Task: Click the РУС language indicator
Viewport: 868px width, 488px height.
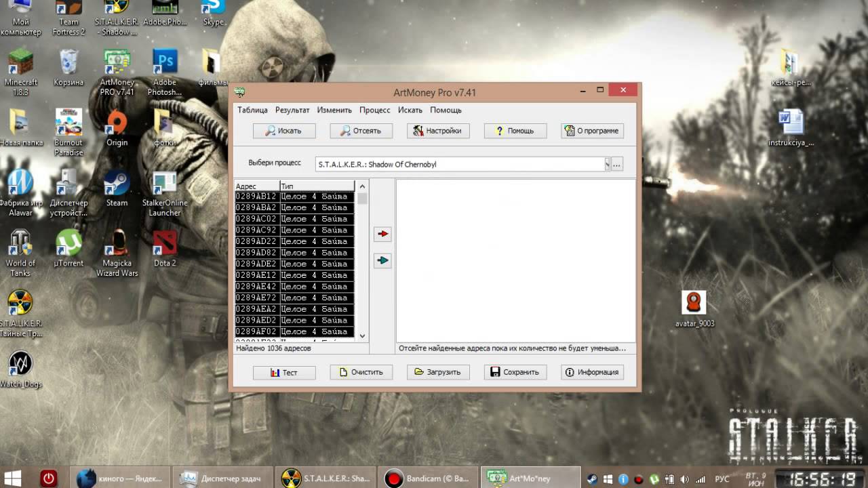Action: [722, 479]
